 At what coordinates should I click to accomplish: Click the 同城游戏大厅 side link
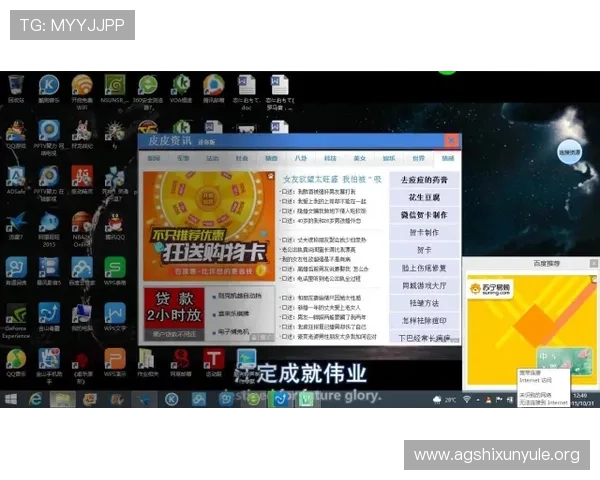pos(424,286)
